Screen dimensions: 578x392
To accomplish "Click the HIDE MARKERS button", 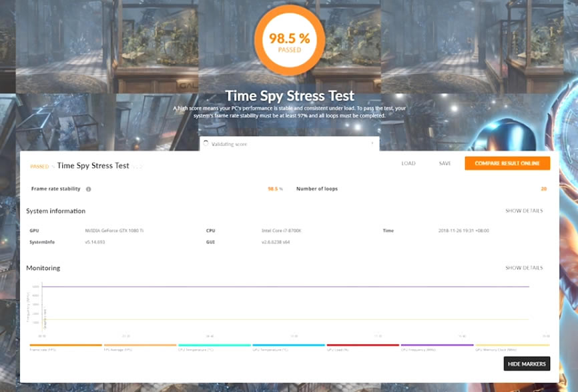I will [x=527, y=363].
